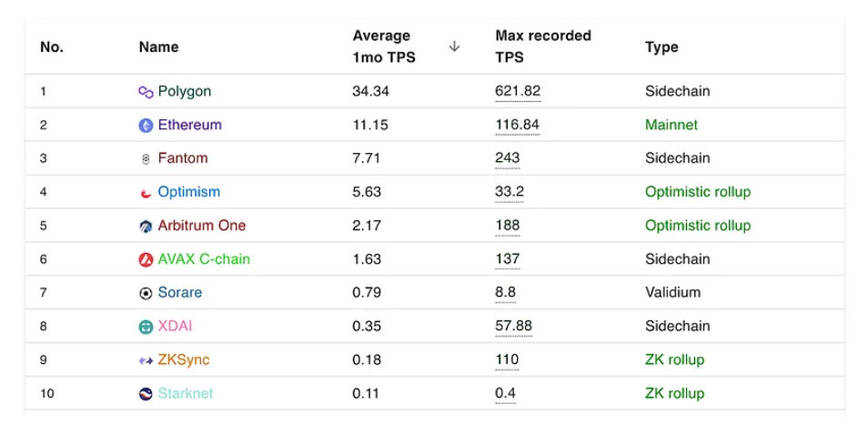
Task: Click Polygon's max TPS value 621.82
Action: 518,92
